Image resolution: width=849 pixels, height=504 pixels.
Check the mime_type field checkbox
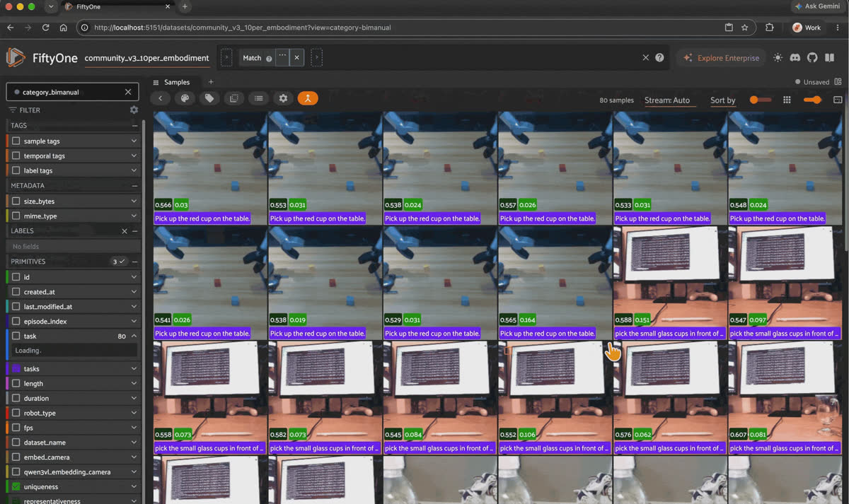tap(16, 216)
